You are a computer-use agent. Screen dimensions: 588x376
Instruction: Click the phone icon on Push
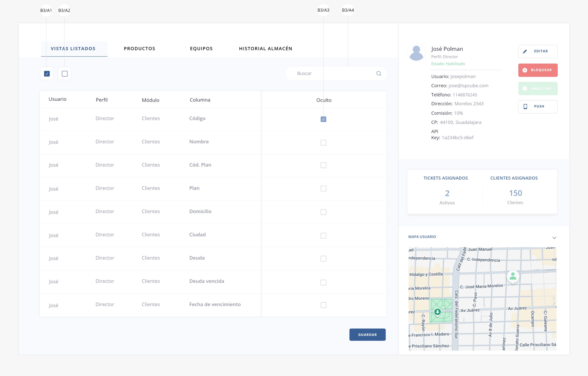(525, 106)
